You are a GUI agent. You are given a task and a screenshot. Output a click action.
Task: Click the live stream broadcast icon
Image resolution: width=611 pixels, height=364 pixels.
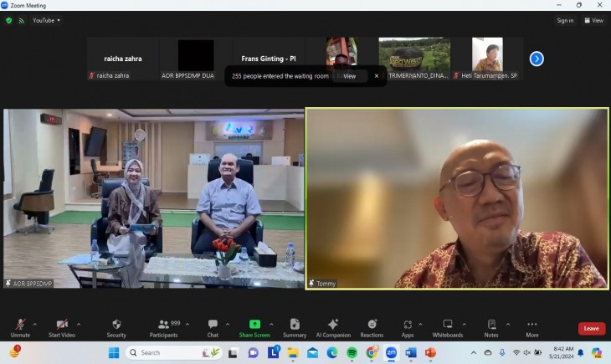tap(22, 20)
